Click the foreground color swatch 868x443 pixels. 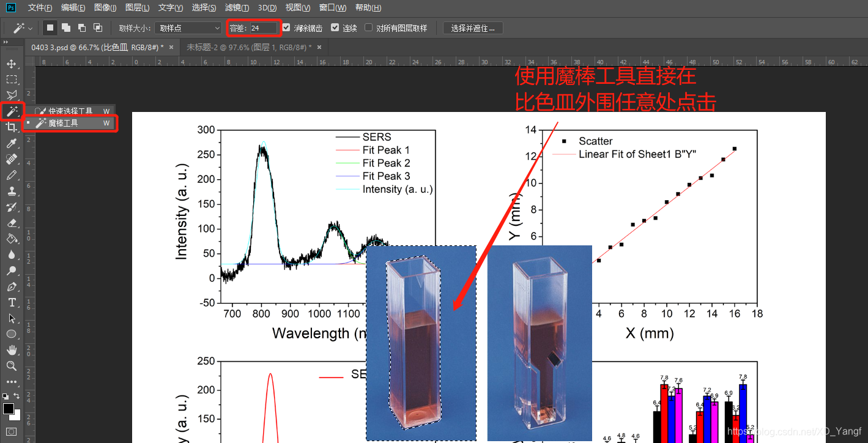coord(9,409)
